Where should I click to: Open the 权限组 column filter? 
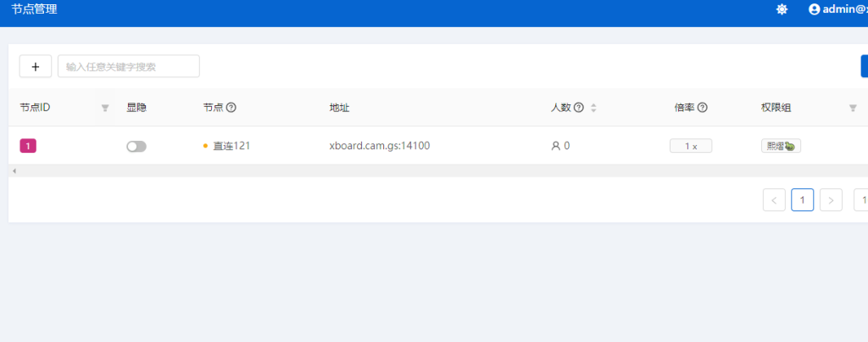[853, 108]
